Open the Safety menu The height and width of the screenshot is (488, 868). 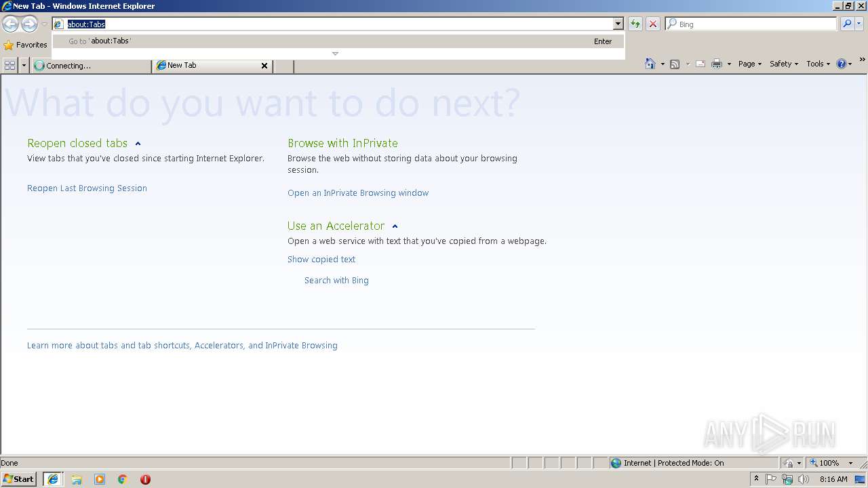click(784, 64)
